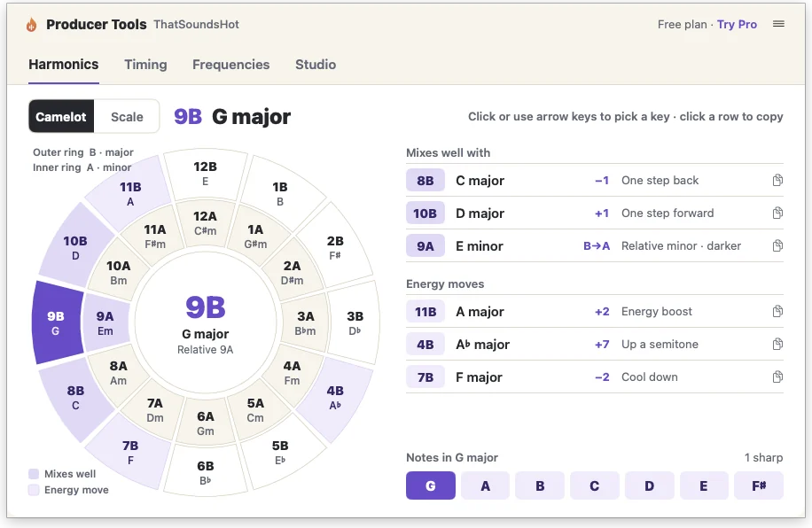Select 8A Am inner segment

[118, 373]
